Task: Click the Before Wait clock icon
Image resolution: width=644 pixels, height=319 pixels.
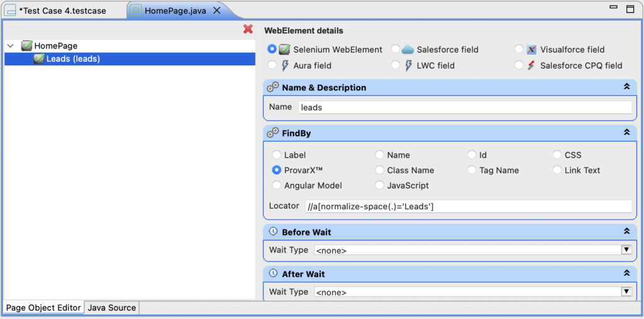Action: point(273,231)
